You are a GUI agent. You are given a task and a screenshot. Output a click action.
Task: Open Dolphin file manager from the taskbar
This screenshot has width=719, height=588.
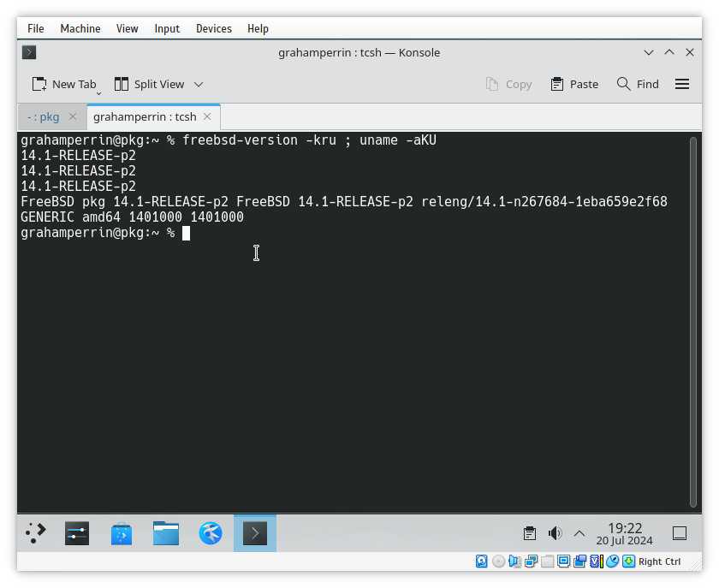point(165,532)
